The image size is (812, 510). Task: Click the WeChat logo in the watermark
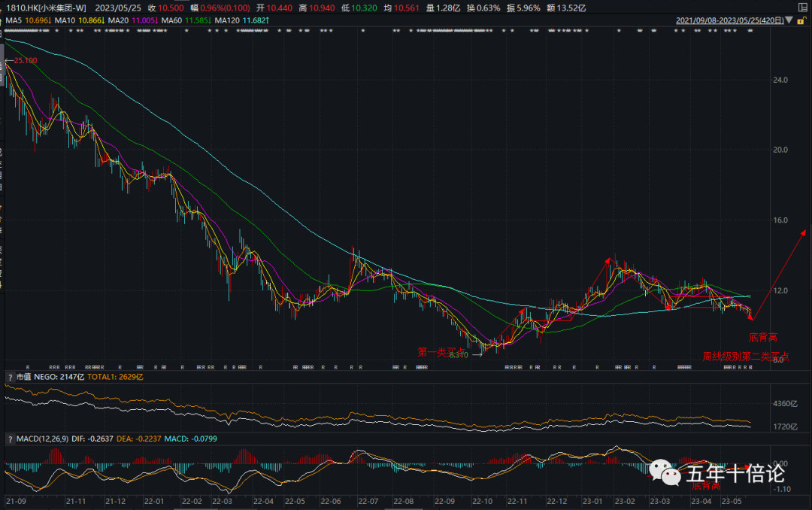(x=665, y=474)
